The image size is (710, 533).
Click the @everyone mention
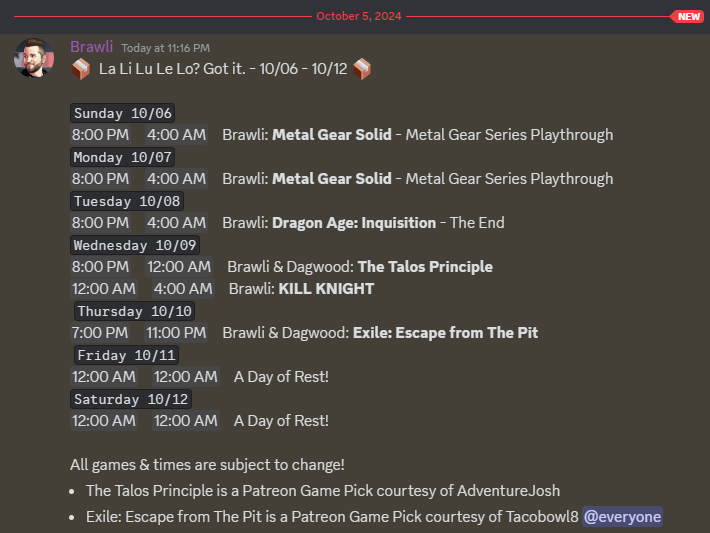tap(622, 517)
